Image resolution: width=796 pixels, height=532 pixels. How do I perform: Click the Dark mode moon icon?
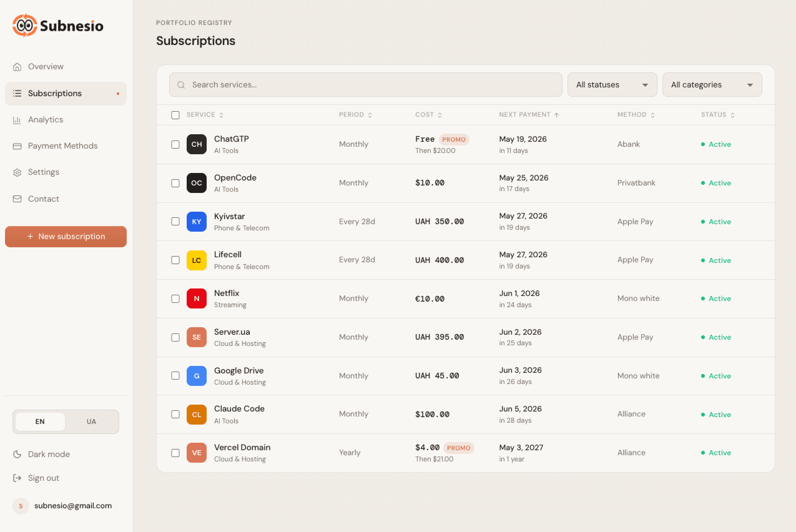point(17,454)
